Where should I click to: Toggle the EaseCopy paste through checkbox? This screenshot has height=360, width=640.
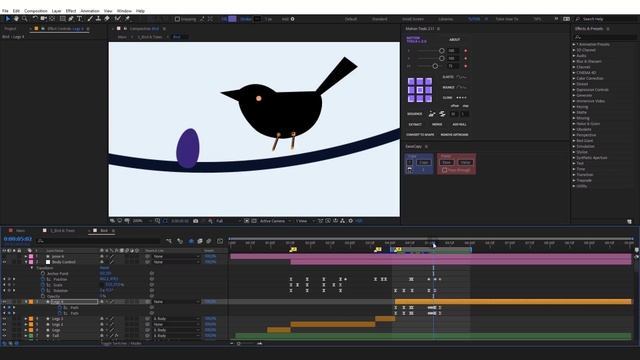pos(444,170)
